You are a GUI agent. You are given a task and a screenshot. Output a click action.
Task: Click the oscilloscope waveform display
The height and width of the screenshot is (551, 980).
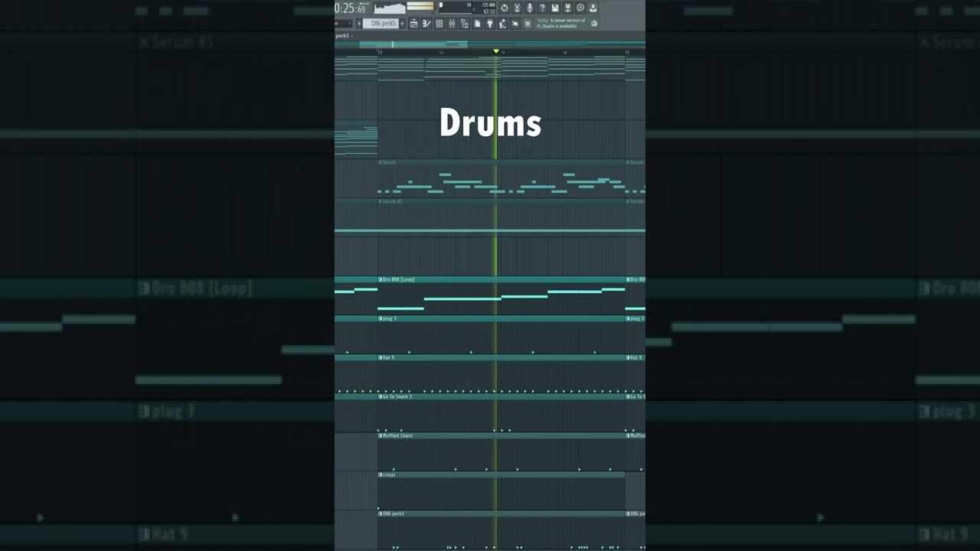pyautogui.click(x=390, y=8)
